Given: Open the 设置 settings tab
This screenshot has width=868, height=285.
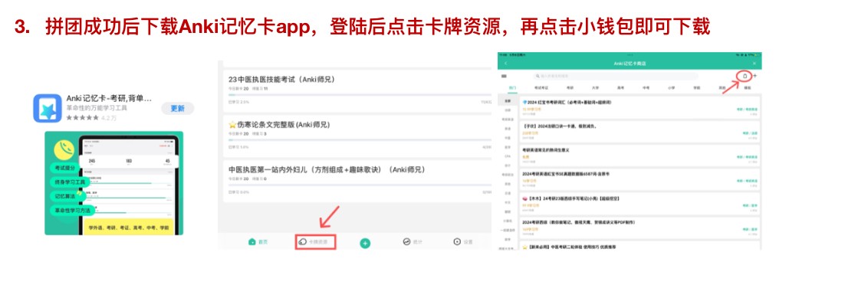Looking at the screenshot, I should [x=463, y=242].
